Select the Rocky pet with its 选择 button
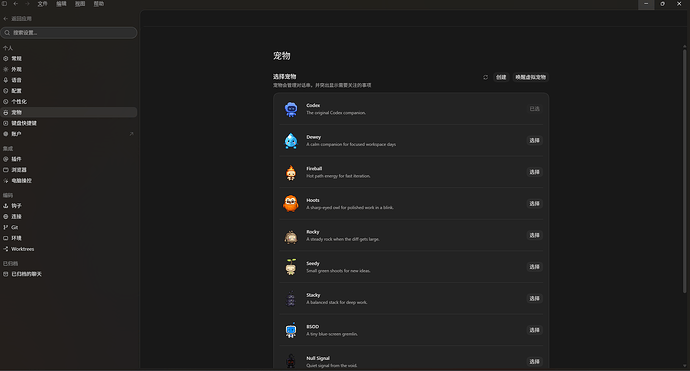The height and width of the screenshot is (371, 690). point(534,235)
